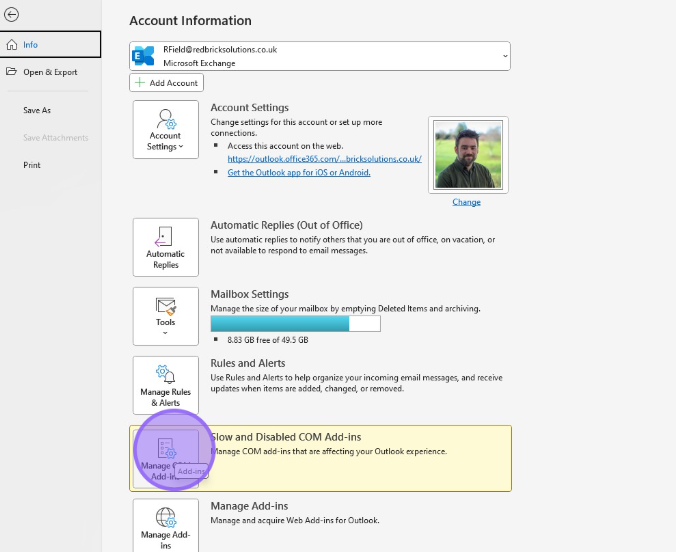The width and height of the screenshot is (676, 552).
Task: Choose Save As in sidebar
Action: click(x=37, y=110)
